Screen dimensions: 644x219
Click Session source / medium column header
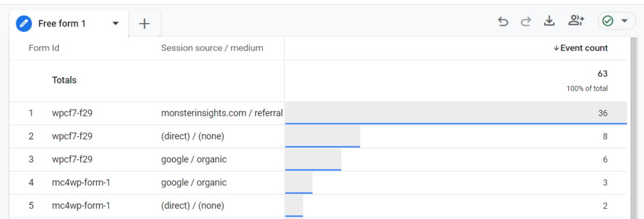tap(212, 48)
